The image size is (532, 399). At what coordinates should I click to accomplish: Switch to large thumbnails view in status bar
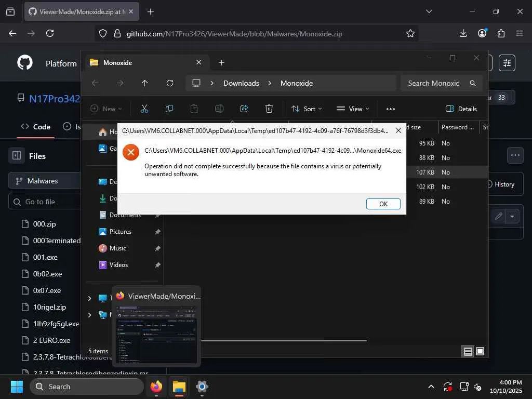click(480, 351)
